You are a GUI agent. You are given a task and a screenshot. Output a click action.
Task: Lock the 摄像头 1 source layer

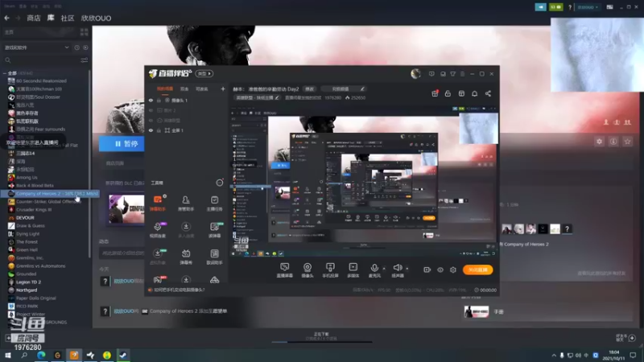click(x=159, y=100)
